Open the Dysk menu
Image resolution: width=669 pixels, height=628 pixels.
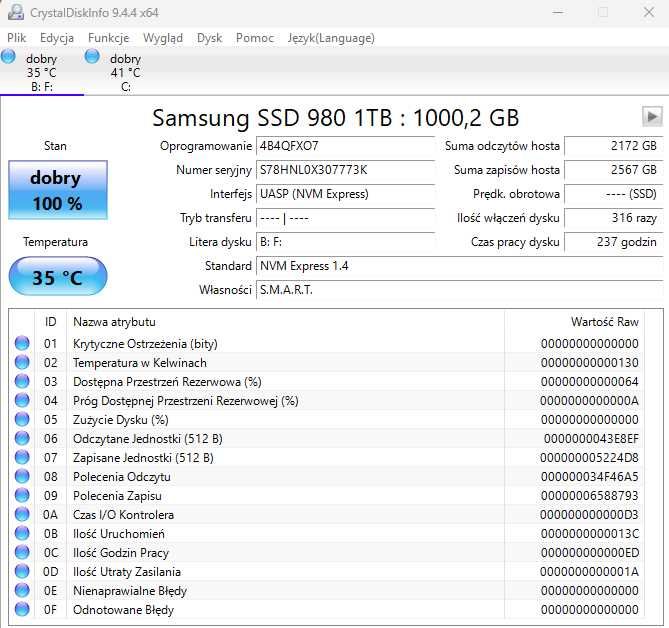click(x=209, y=38)
